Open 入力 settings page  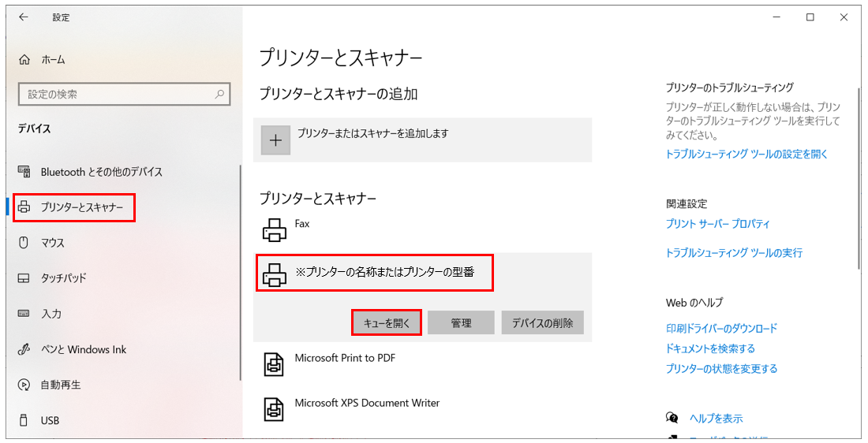click(51, 314)
